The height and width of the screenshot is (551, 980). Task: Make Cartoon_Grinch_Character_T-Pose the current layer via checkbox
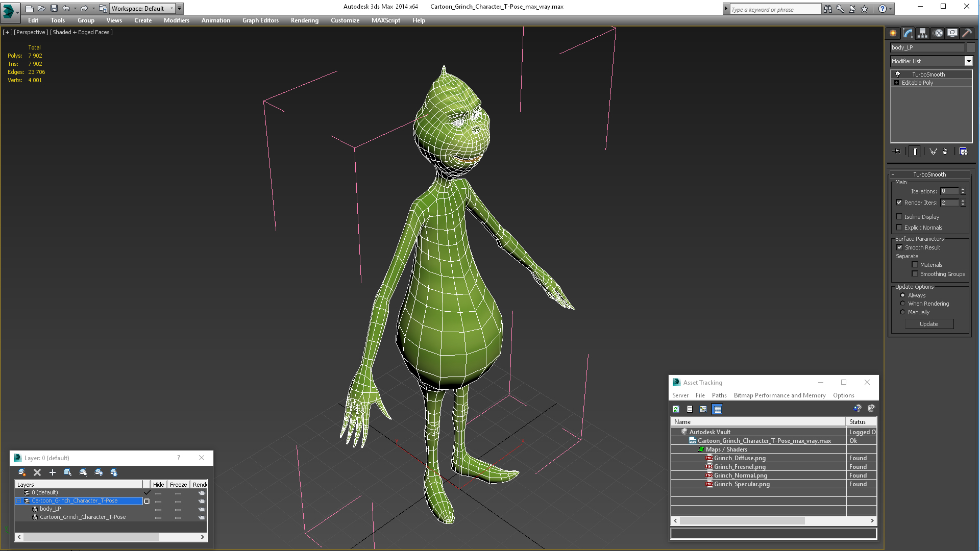147,501
